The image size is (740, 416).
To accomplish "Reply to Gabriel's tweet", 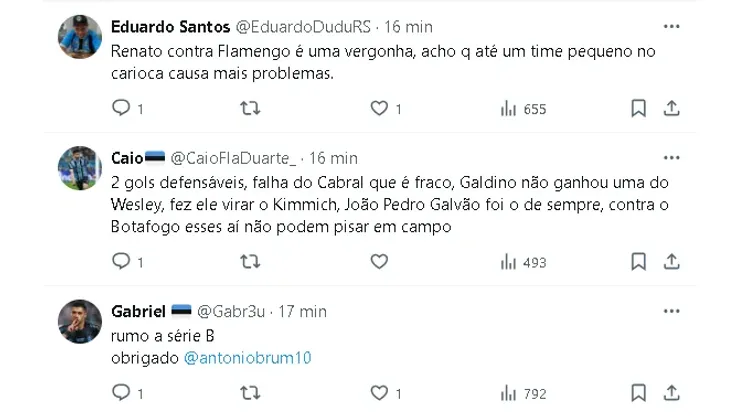I will pyautogui.click(x=121, y=393).
